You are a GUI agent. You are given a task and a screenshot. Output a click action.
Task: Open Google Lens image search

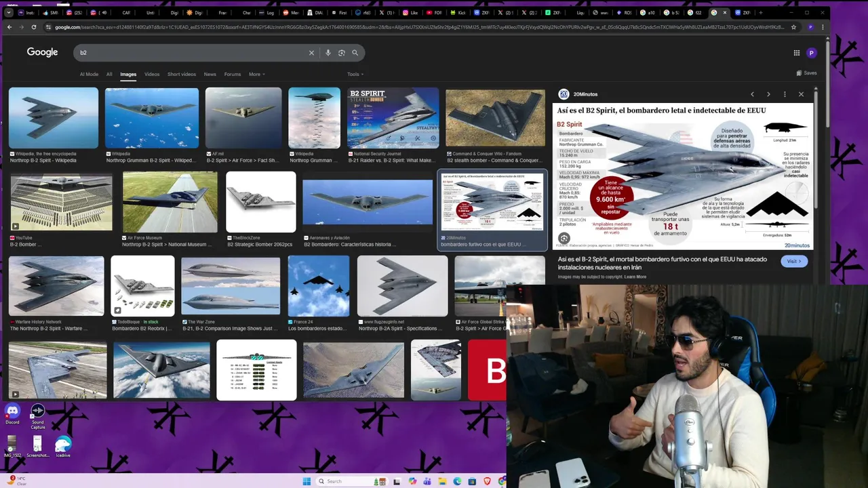coord(342,53)
